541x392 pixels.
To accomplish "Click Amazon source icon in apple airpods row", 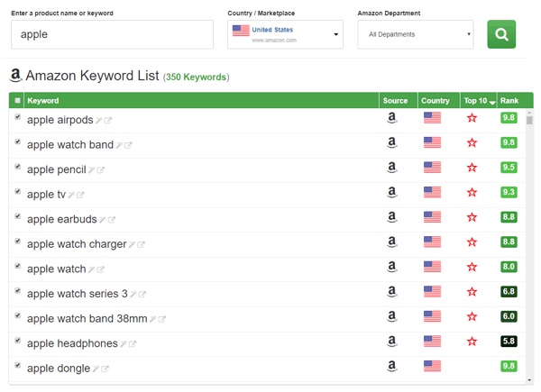I will coord(392,117).
